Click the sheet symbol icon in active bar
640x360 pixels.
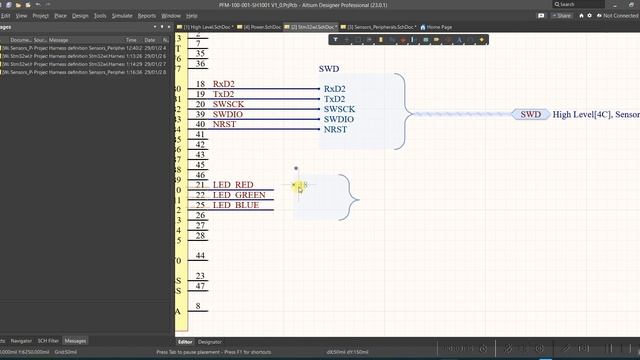426,40
